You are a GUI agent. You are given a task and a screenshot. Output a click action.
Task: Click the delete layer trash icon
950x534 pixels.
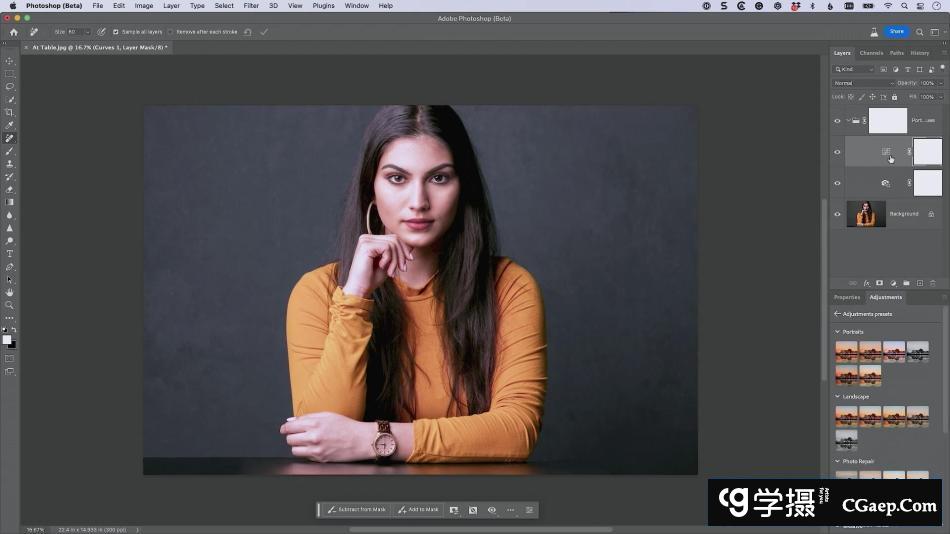pyautogui.click(x=933, y=283)
